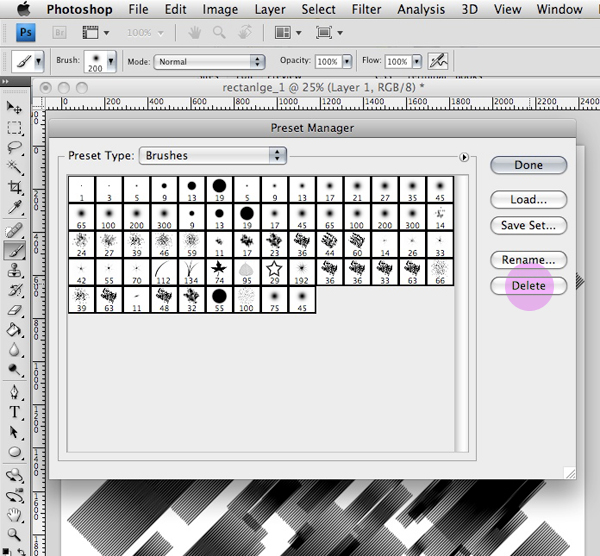Viewport: 600px width, 556px height.
Task: Open the File menu
Action: coord(138,9)
